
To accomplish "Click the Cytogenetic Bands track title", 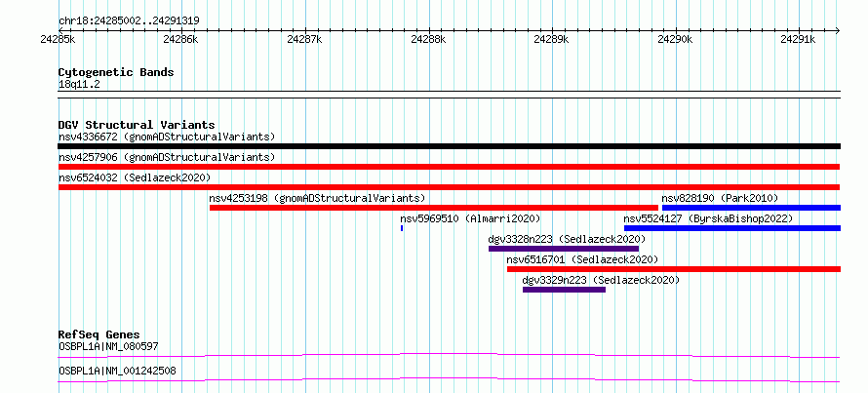I will [116, 72].
